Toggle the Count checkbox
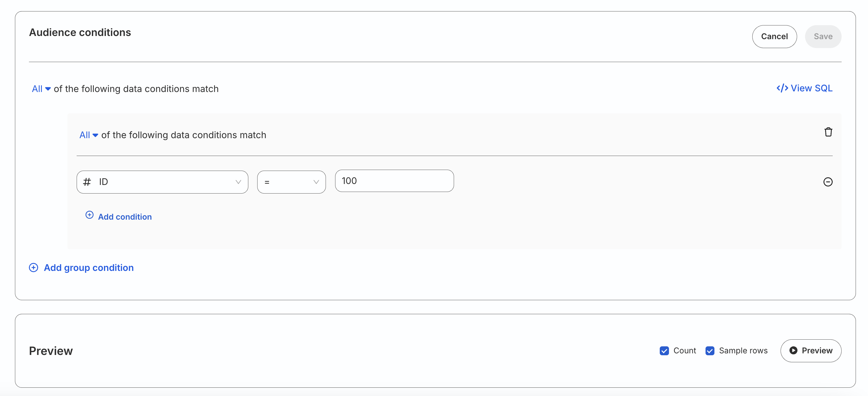 [x=664, y=350]
